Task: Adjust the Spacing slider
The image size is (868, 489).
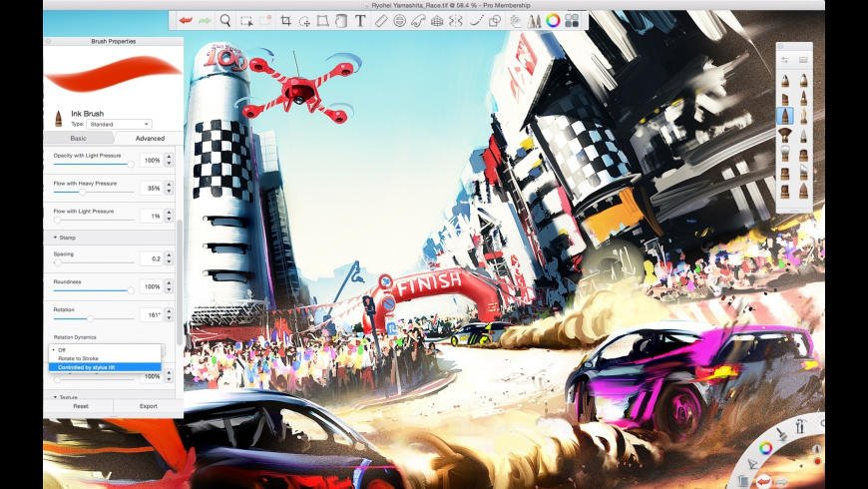Action: point(94,262)
